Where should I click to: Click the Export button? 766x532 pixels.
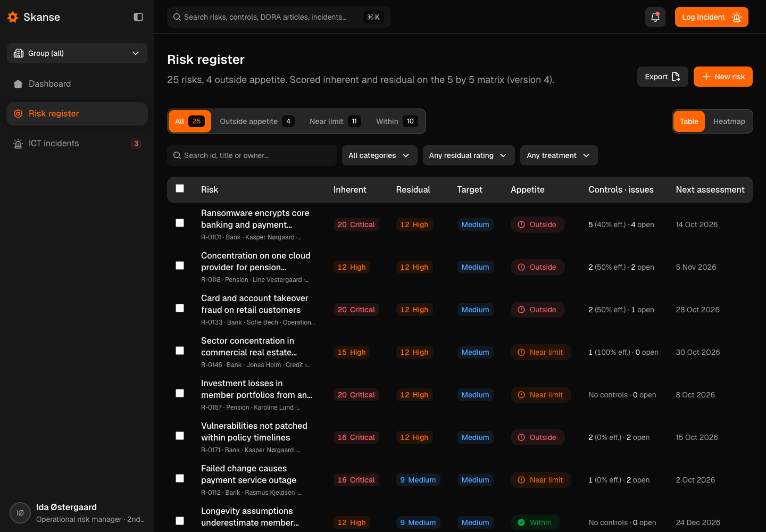663,77
